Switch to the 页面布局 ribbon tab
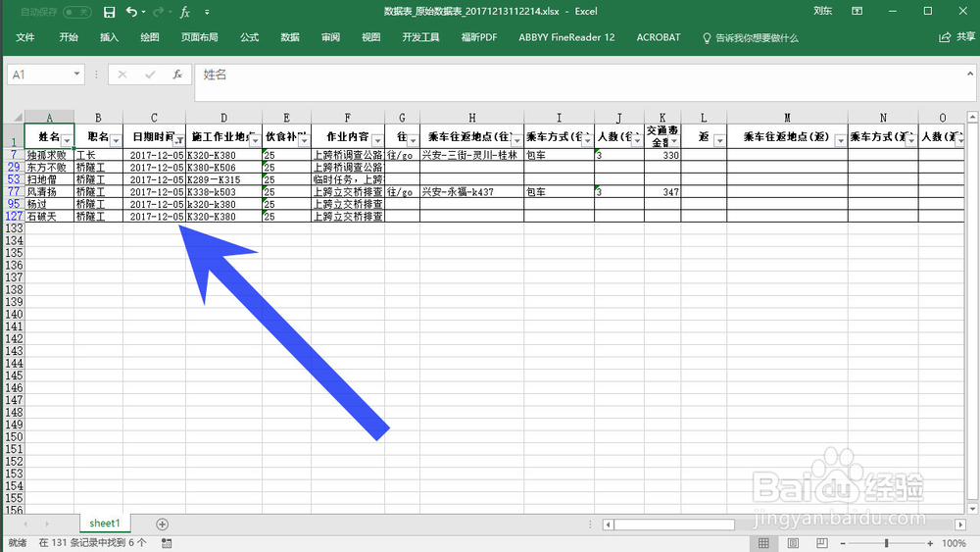The height and width of the screenshot is (552, 980). click(x=200, y=37)
